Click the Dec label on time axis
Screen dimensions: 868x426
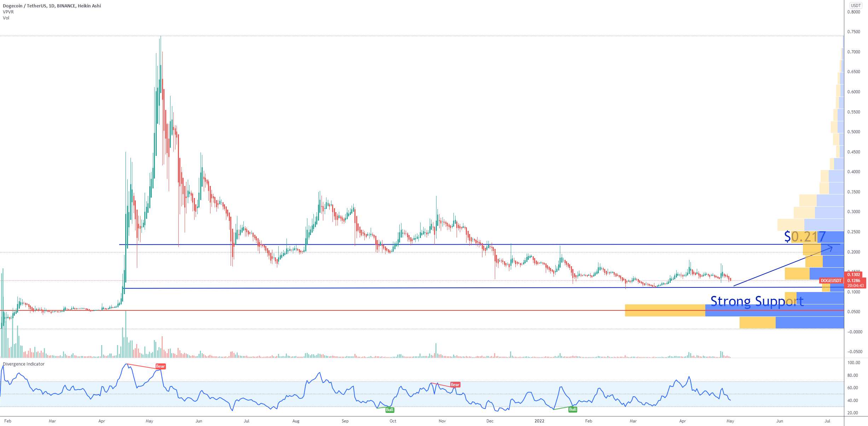490,421
